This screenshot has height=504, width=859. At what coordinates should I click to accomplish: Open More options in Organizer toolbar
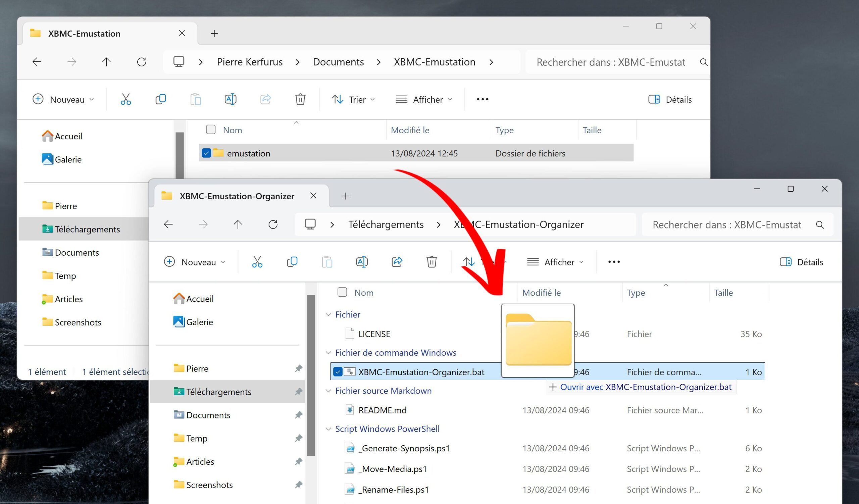614,262
